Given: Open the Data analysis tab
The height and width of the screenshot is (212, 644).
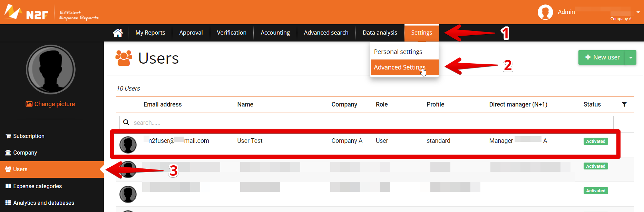Looking at the screenshot, I should [x=380, y=33].
